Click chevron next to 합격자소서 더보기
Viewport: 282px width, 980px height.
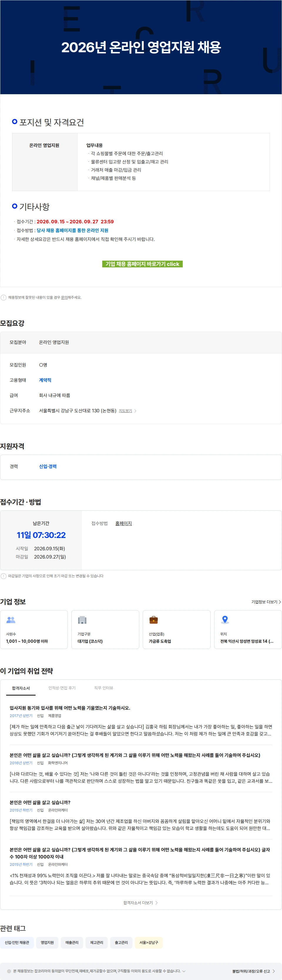(x=156, y=903)
